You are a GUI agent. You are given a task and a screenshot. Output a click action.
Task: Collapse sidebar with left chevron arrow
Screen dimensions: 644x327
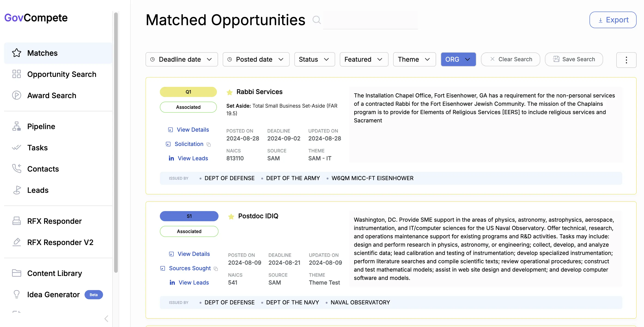point(106,318)
